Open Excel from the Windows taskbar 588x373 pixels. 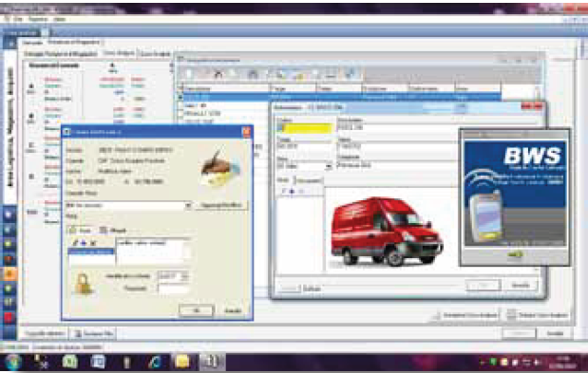69,362
